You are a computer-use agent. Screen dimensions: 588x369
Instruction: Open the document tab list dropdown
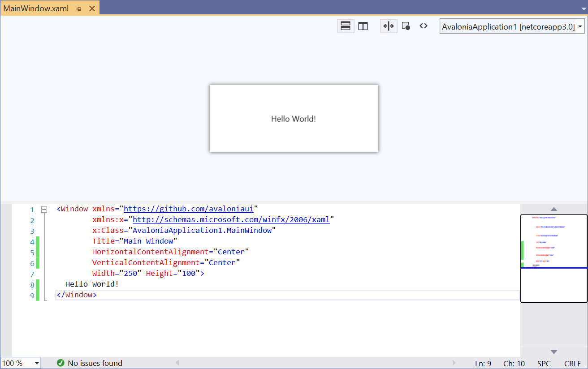click(584, 8)
